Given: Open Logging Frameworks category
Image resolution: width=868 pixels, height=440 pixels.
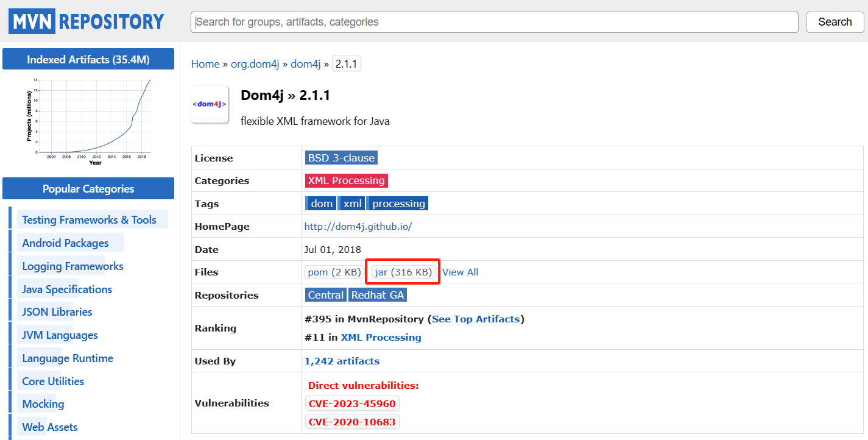Looking at the screenshot, I should (x=73, y=266).
